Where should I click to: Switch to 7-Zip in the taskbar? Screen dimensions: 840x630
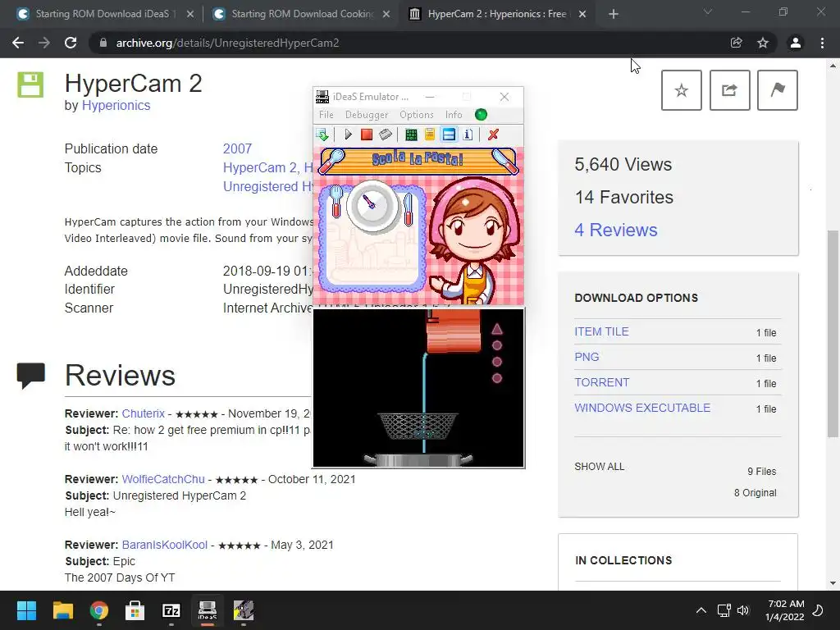coord(171,610)
